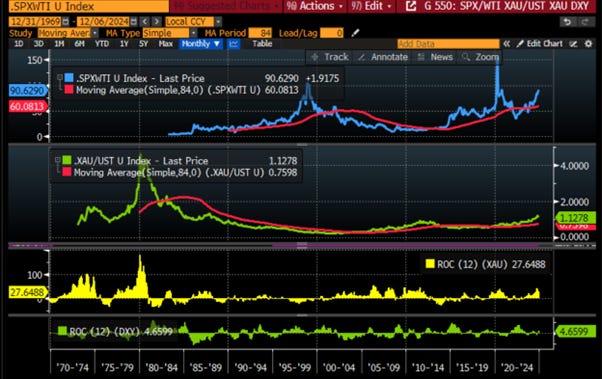Select 1Y time range tab
The width and height of the screenshot is (602, 379).
124,44
